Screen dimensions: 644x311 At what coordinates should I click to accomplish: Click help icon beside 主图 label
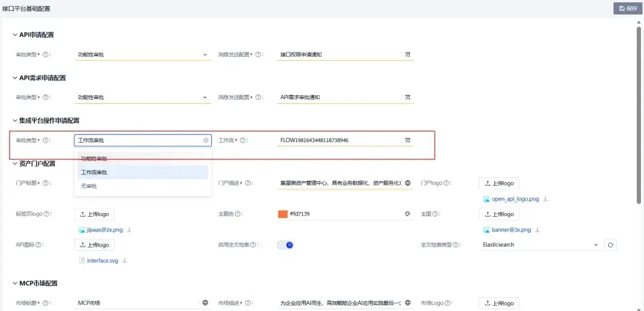(x=434, y=214)
